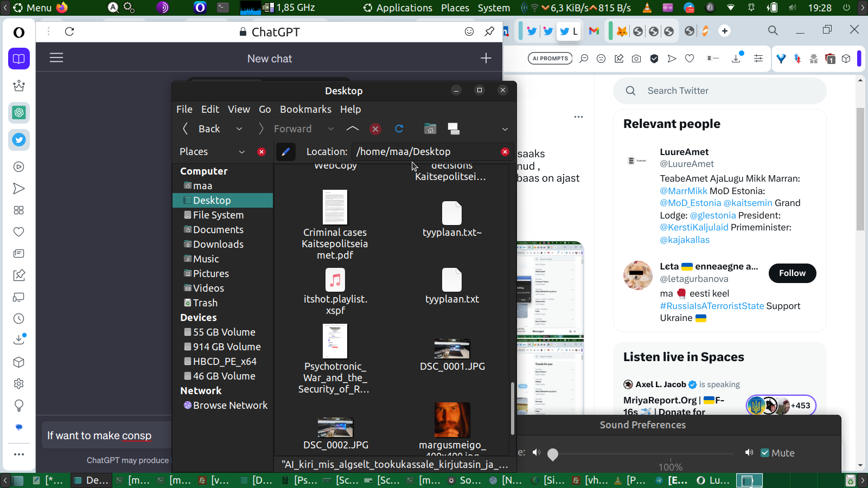
Task: Open the Go menu in file manager
Action: [x=265, y=109]
